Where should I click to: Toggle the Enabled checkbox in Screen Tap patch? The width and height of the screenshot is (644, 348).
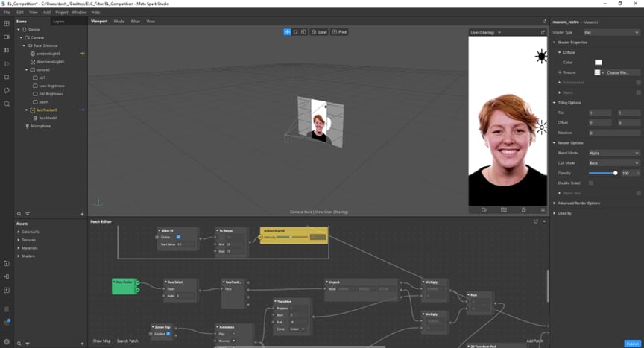click(x=168, y=333)
